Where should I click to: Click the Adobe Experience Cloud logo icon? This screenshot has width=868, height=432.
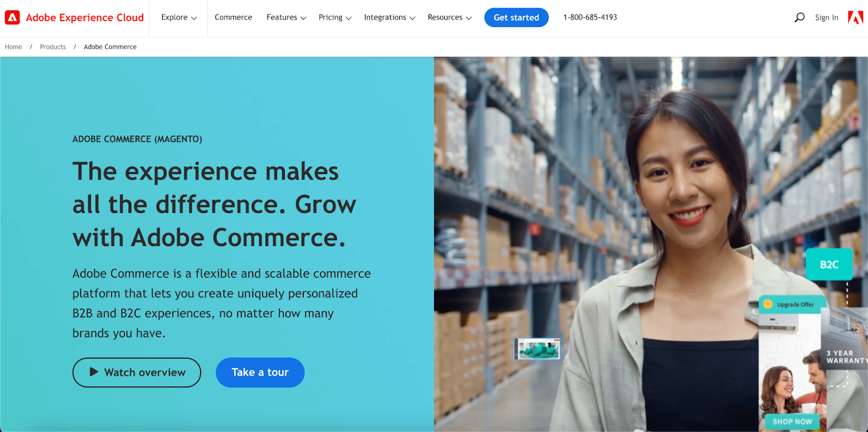12,17
